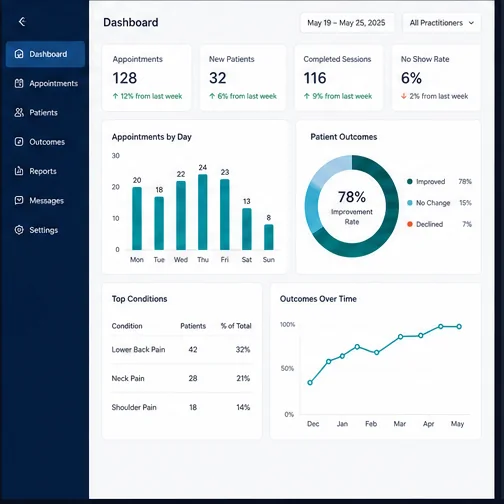Select the Shoulder Pain row label

click(x=134, y=407)
